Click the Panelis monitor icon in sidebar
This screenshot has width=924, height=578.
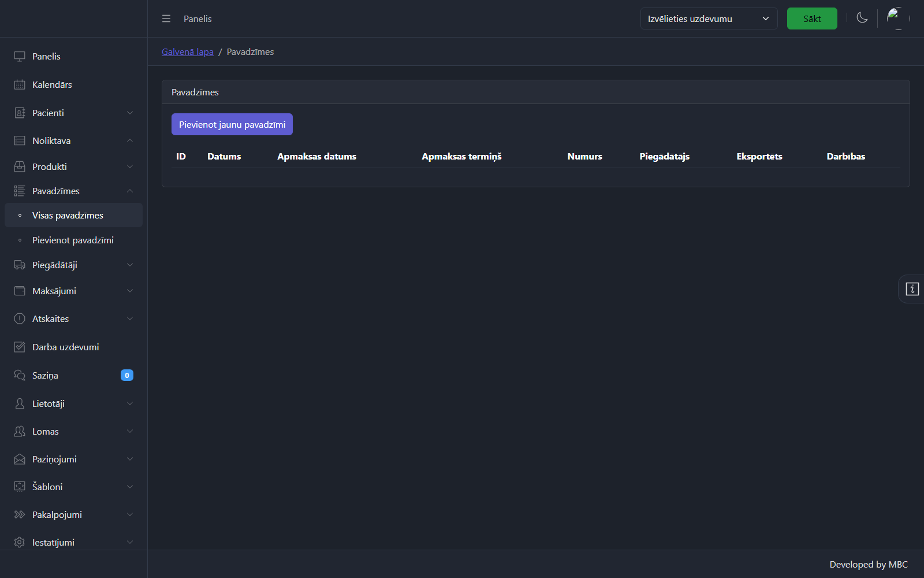pyautogui.click(x=20, y=56)
